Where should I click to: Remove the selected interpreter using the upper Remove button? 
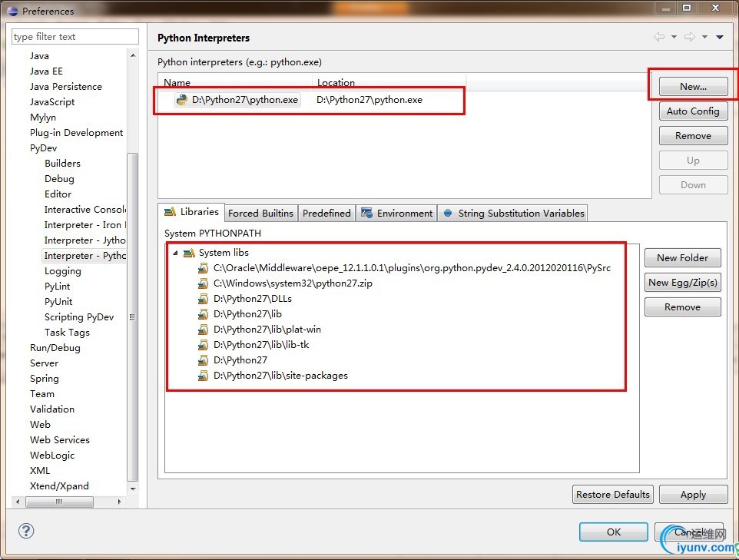pyautogui.click(x=693, y=136)
